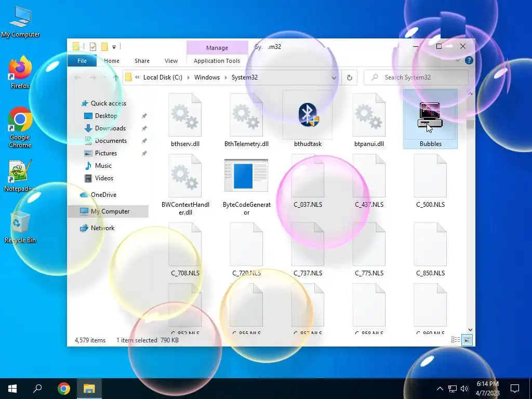
Task: Open the Application Tools ribbon tab
Action: [x=217, y=61]
